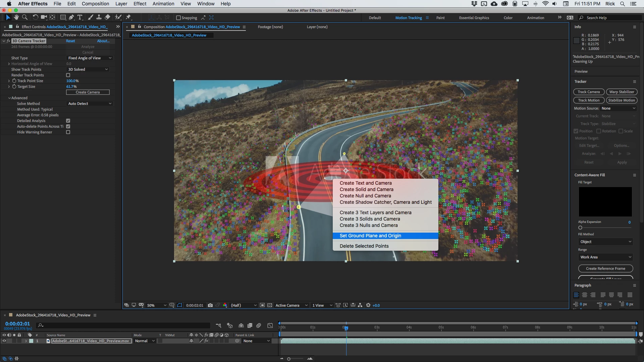Switch to the Paint workspace tab
This screenshot has height=362, width=644.
[x=440, y=18]
